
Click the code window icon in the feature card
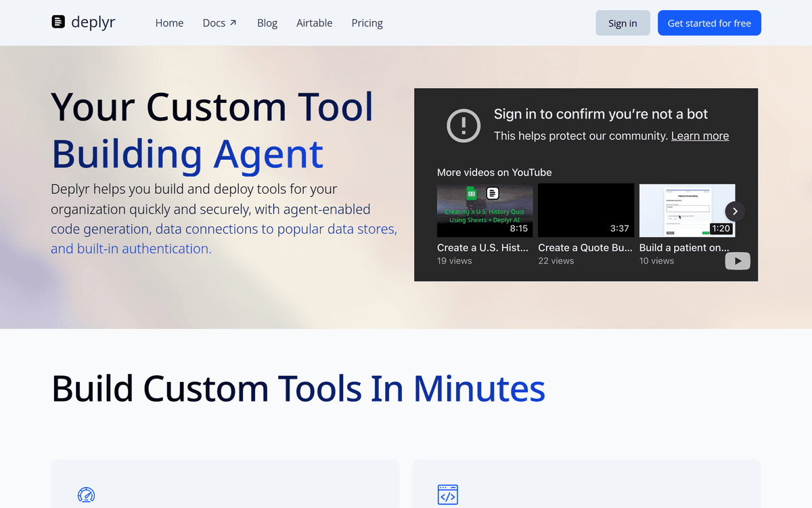point(448,495)
